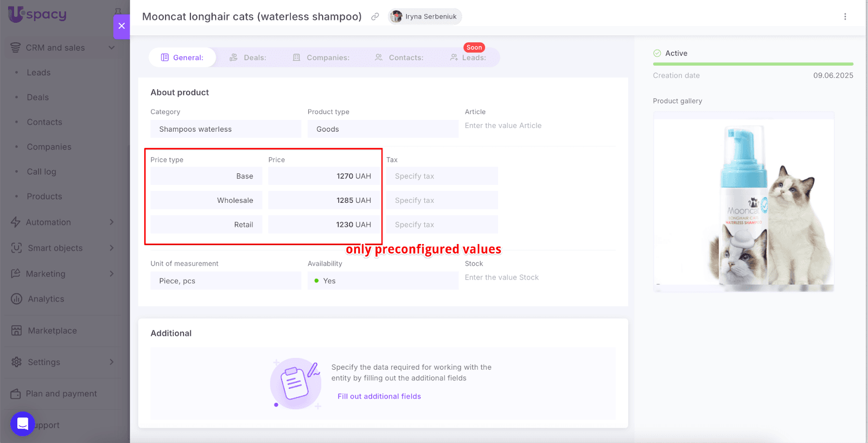Click the Plan and payment icon

point(16,394)
